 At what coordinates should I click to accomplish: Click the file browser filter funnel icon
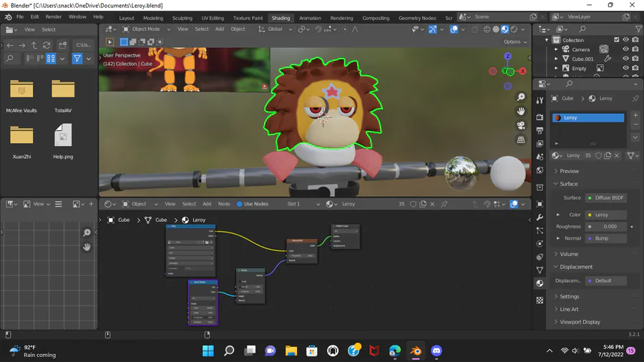(77, 59)
